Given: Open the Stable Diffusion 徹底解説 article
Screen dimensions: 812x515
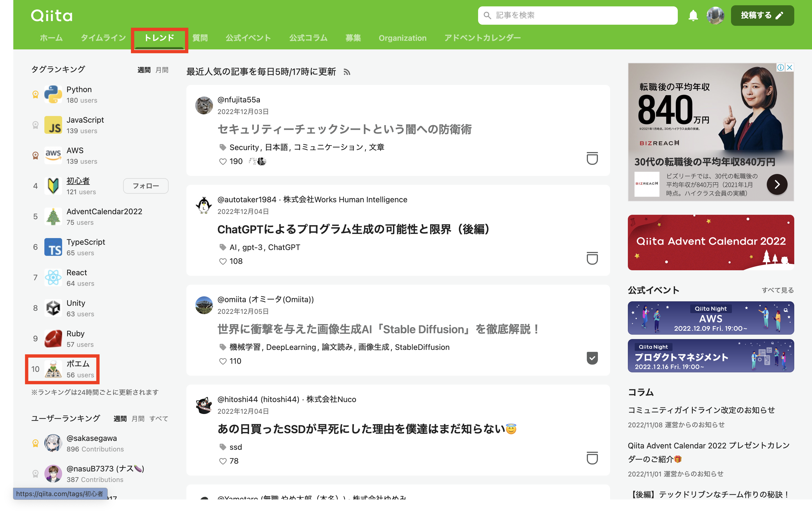Looking at the screenshot, I should (x=378, y=329).
